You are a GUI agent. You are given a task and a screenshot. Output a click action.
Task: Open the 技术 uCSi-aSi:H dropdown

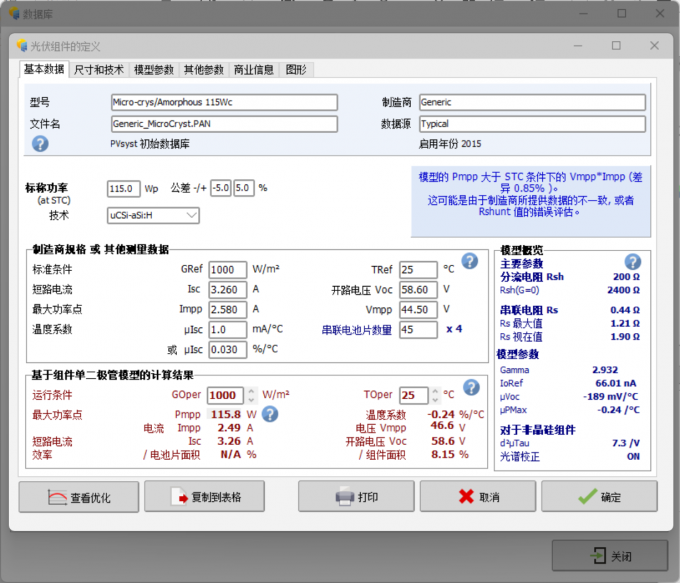[153, 216]
